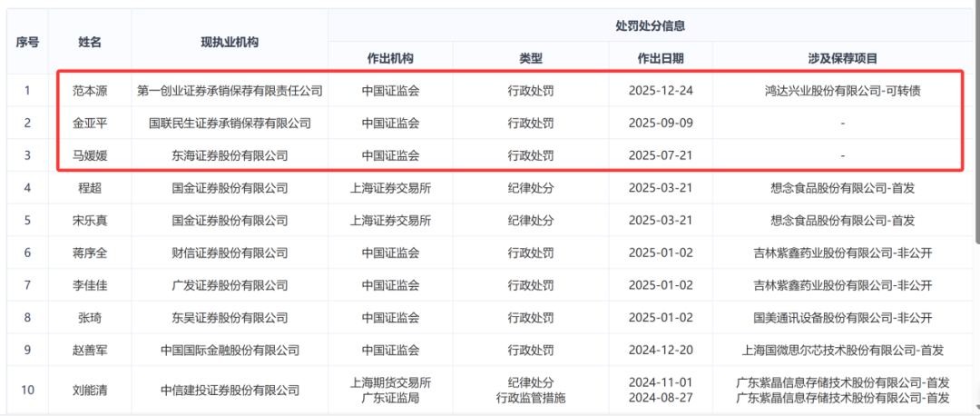Click row number 9
Viewport: 980px width, 416px height.
(27, 351)
